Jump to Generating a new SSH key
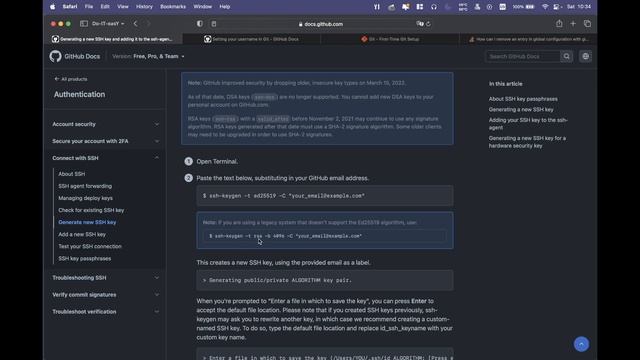 (521, 109)
